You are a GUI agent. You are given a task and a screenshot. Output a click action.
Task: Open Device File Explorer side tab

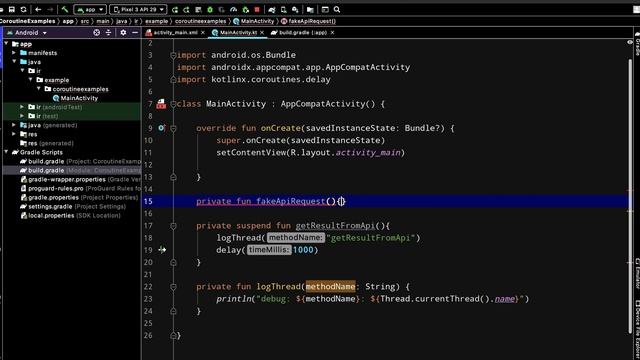pyautogui.click(x=637, y=330)
